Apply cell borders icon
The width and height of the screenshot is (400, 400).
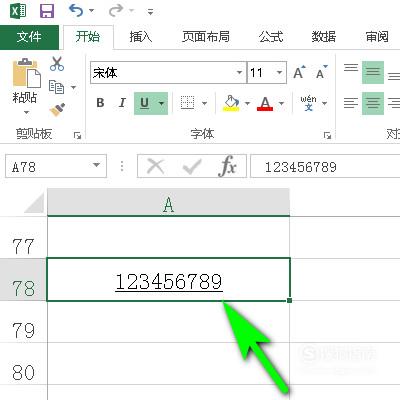point(187,103)
